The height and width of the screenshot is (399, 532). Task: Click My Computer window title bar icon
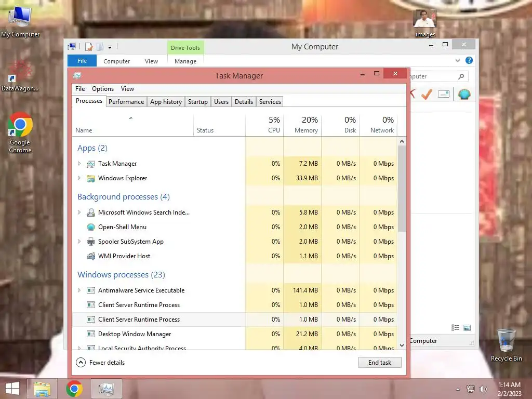point(72,46)
